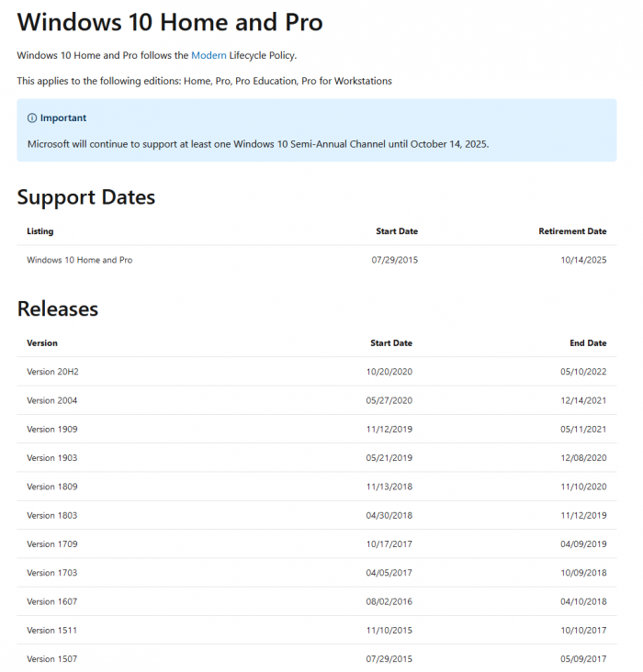Click the Version 1909 entry
Screen dimensions: 643x672
pos(59,430)
